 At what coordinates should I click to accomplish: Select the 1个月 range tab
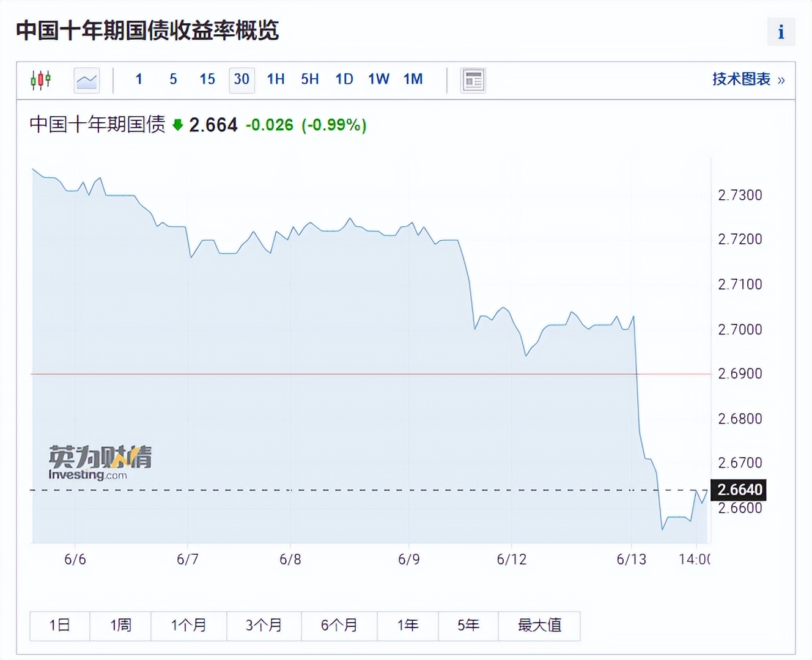[188, 625]
